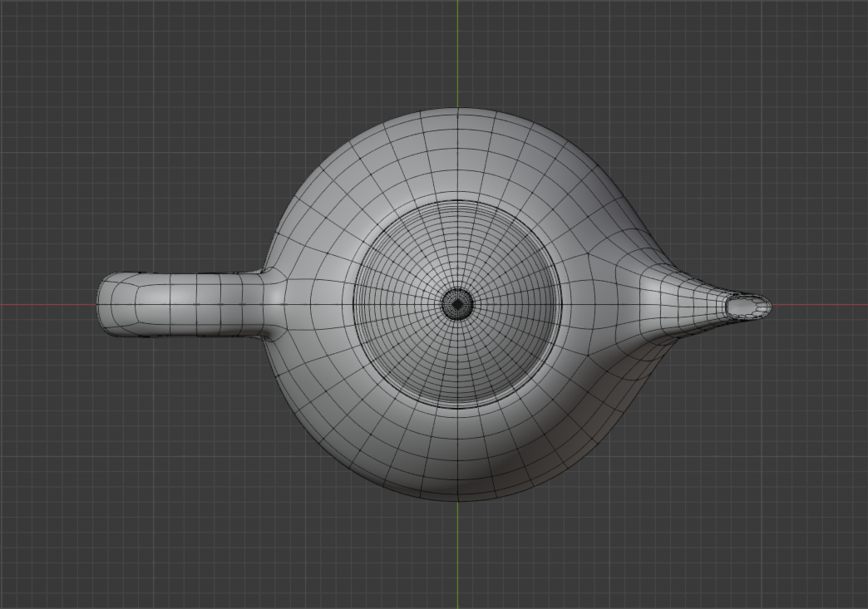Viewport: 868px width, 609px height.
Task: Click the top edge of the teapot body
Action: pyautogui.click(x=460, y=108)
